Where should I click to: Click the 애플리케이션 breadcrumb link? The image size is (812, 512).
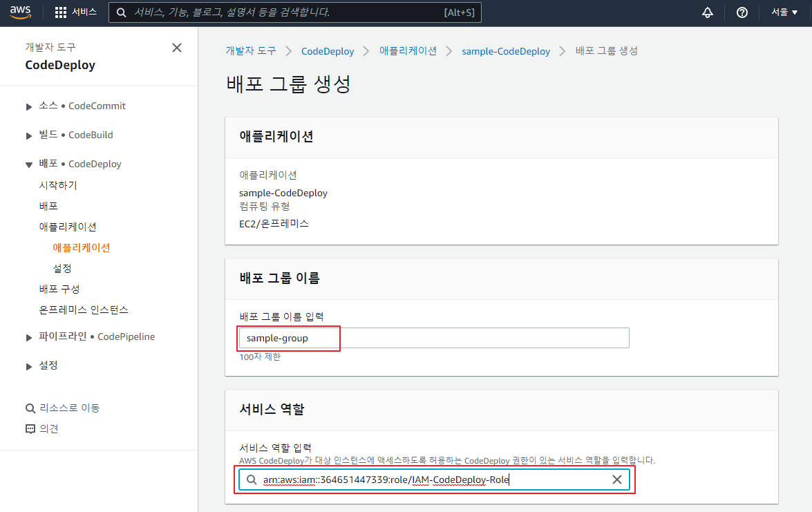(x=408, y=50)
